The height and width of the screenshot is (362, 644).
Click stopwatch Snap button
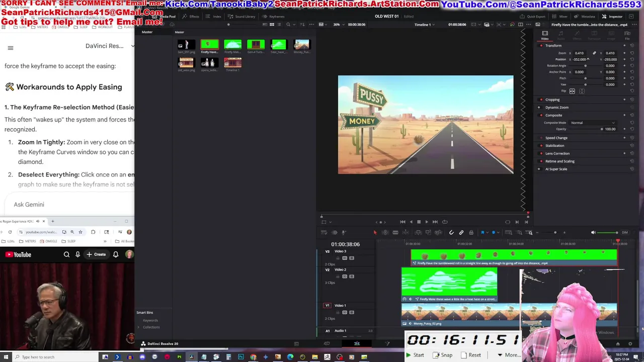(x=443, y=355)
